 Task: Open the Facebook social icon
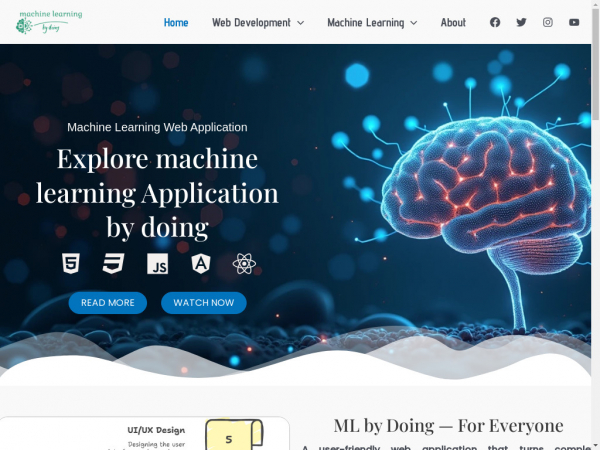click(495, 22)
